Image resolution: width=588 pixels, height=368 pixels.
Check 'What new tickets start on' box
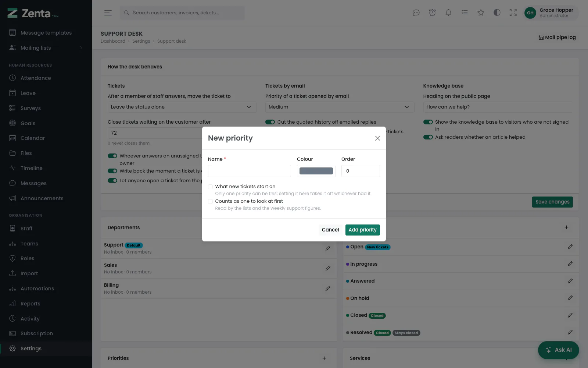point(211,187)
